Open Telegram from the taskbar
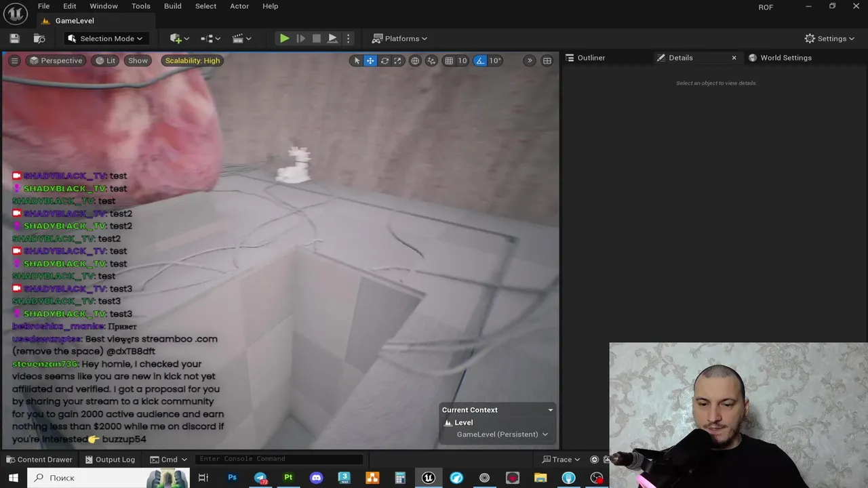 (260, 478)
